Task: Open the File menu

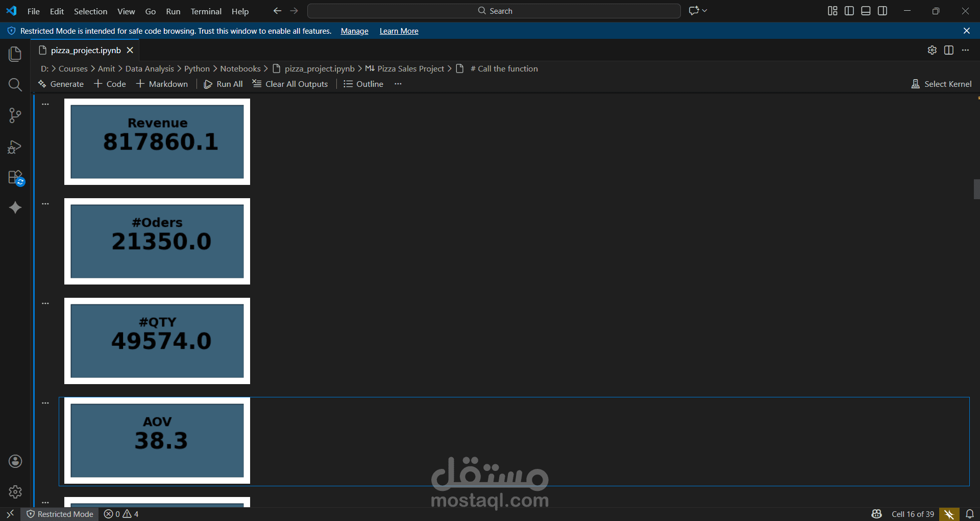Action: coord(33,11)
